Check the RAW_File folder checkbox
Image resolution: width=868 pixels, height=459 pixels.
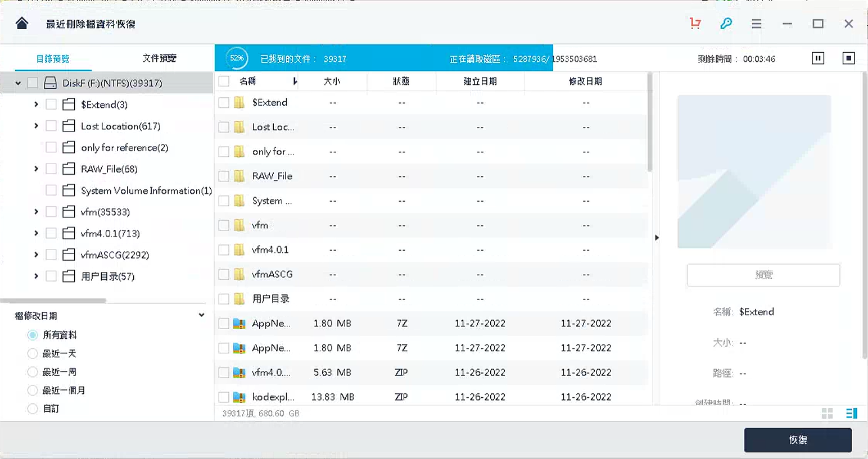click(51, 169)
